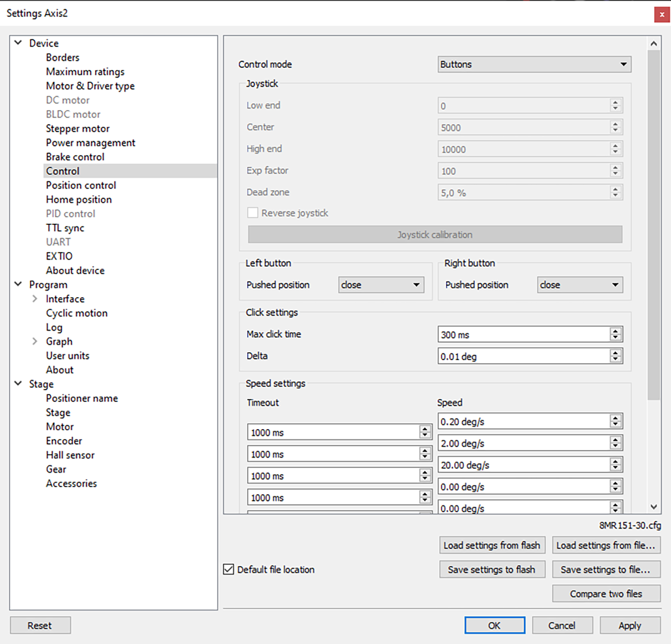The image size is (671, 644).
Task: Expand the Graph tree node
Action: tap(35, 342)
